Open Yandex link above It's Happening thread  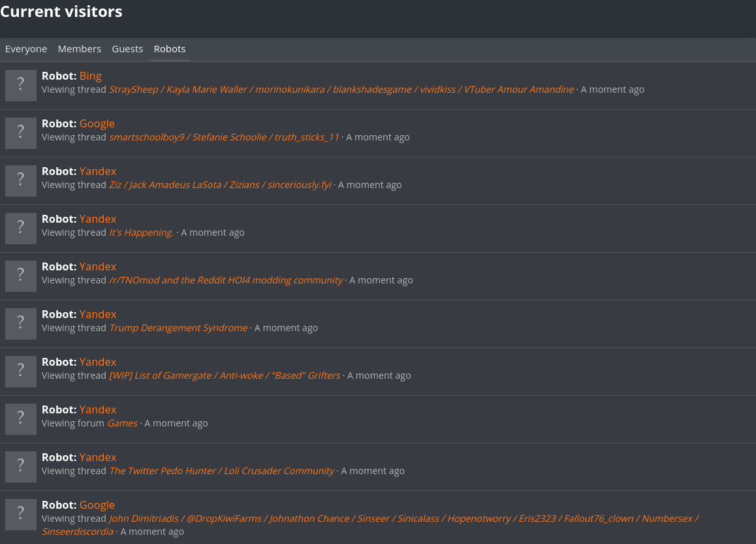[98, 219]
